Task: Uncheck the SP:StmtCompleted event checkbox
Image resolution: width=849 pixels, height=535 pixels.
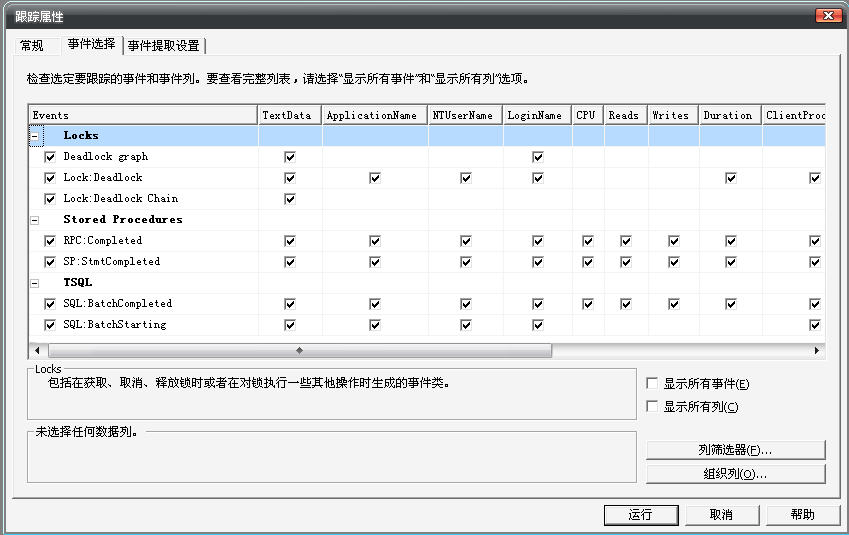Action: [x=50, y=262]
